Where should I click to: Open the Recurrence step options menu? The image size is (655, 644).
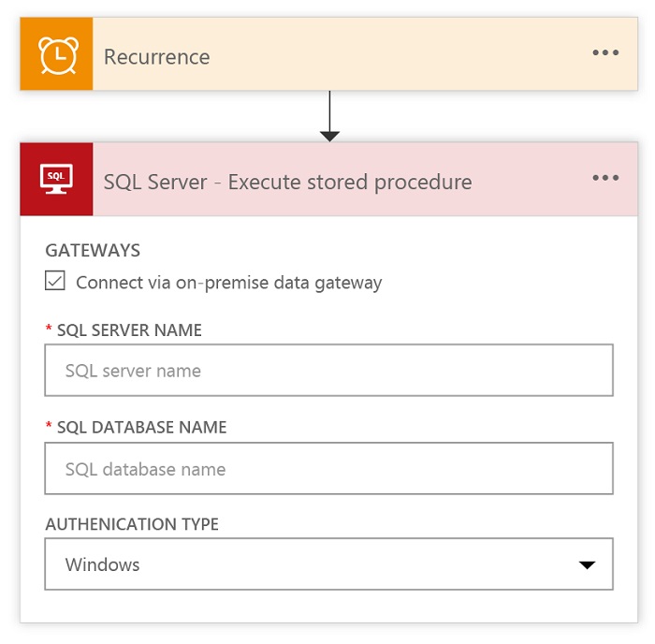605,52
